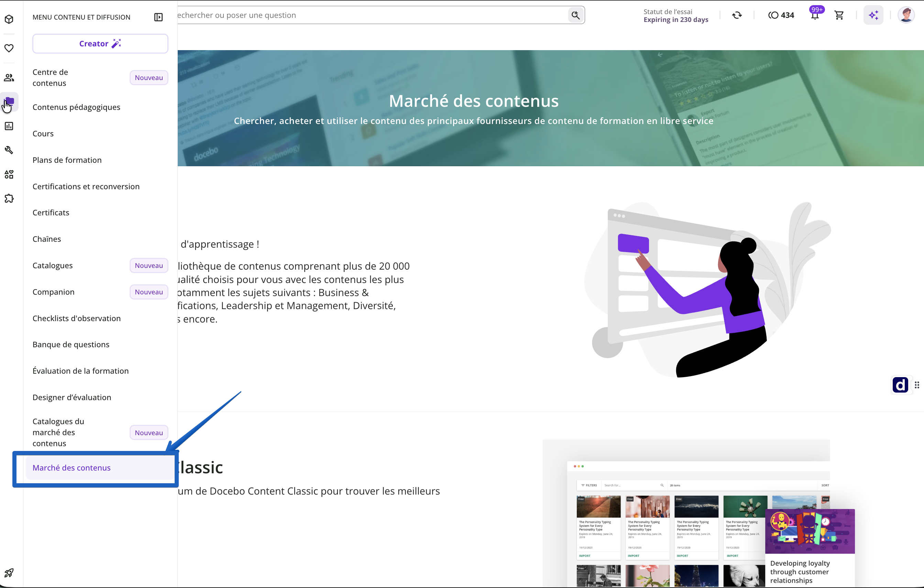Click the floating Docebo 'd' widget
This screenshot has height=588, width=924.
pyautogui.click(x=900, y=385)
